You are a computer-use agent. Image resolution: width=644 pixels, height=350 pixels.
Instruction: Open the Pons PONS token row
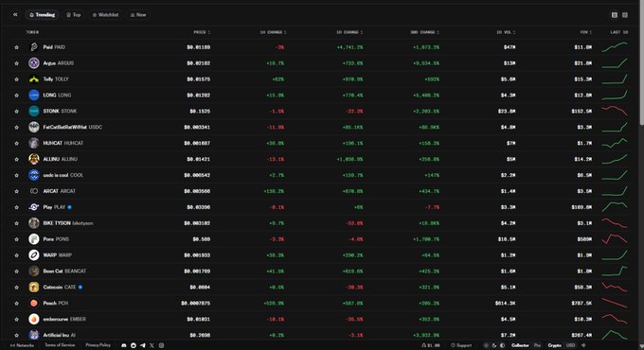pyautogui.click(x=320, y=239)
